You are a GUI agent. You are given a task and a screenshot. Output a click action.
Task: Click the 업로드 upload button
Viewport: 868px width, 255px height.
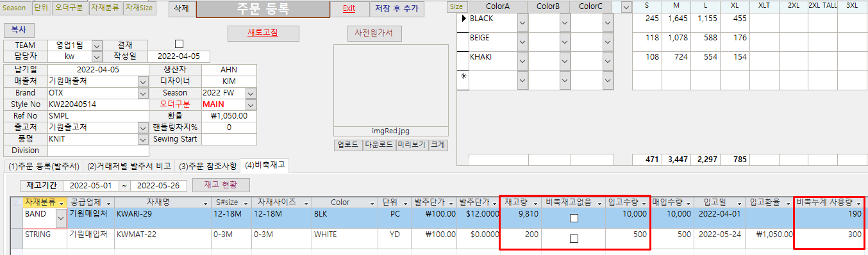click(x=348, y=145)
